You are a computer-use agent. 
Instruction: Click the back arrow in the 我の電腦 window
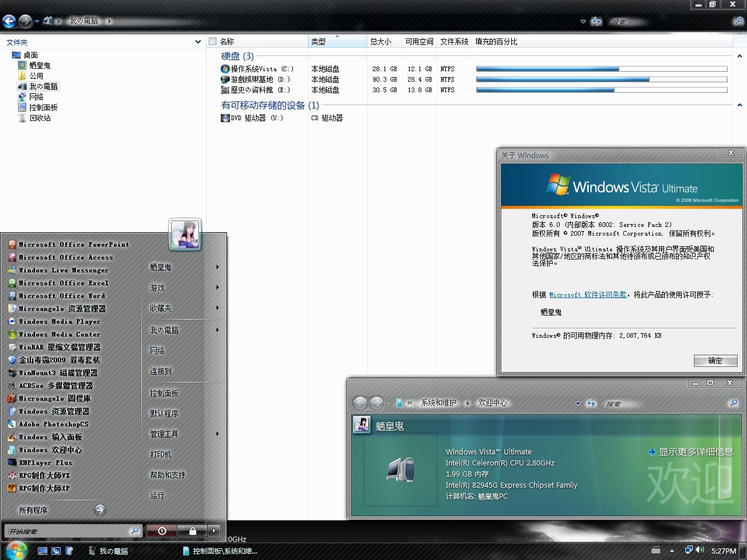pyautogui.click(x=9, y=22)
